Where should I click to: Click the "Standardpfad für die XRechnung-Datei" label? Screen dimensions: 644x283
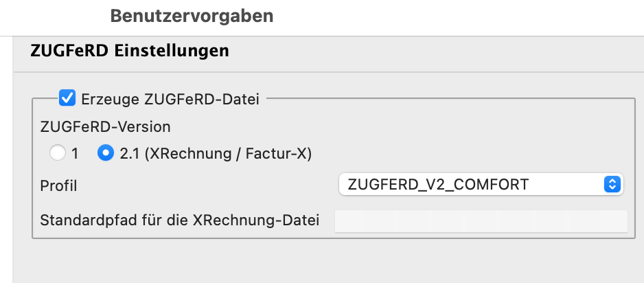click(179, 220)
